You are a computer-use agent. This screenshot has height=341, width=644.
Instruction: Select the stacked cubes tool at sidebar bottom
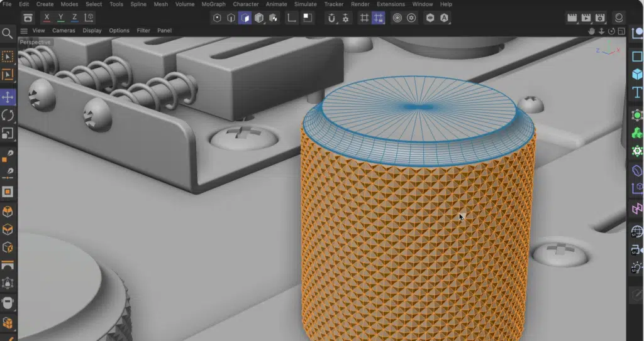pos(8,323)
